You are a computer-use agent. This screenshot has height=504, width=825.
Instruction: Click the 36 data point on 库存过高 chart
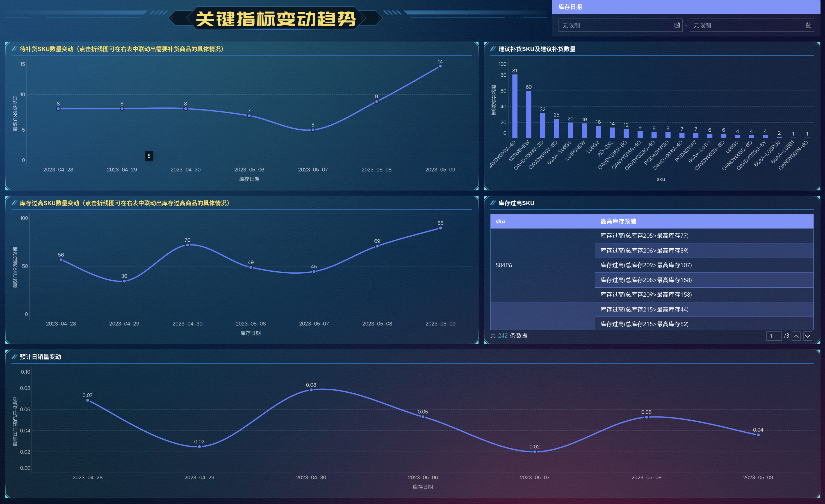[124, 281]
